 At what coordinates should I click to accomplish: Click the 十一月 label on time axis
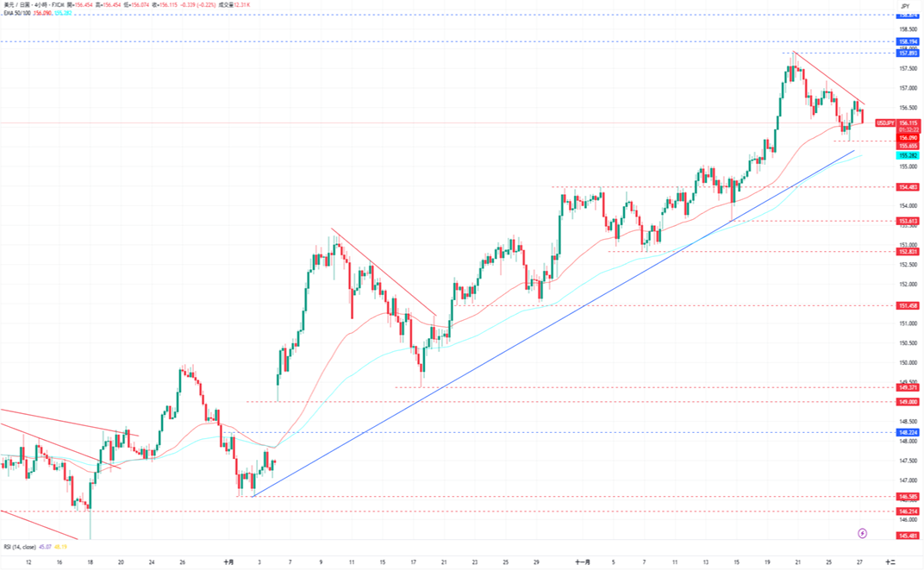[x=584, y=562]
